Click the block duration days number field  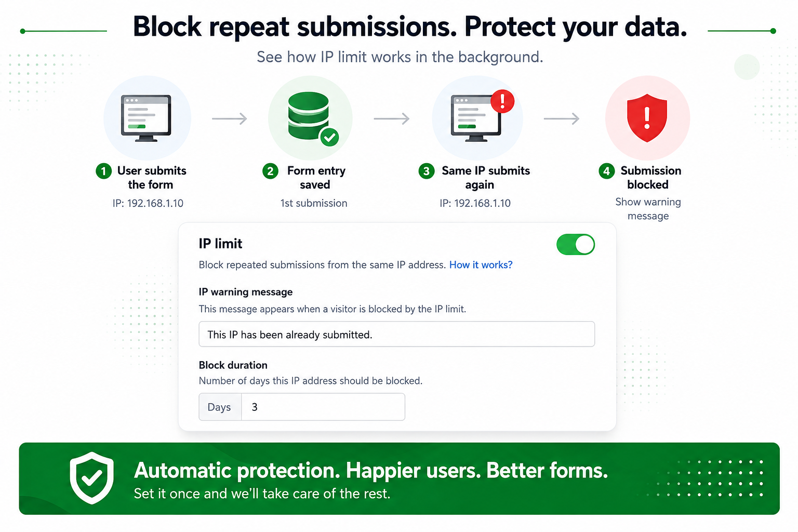(x=323, y=407)
